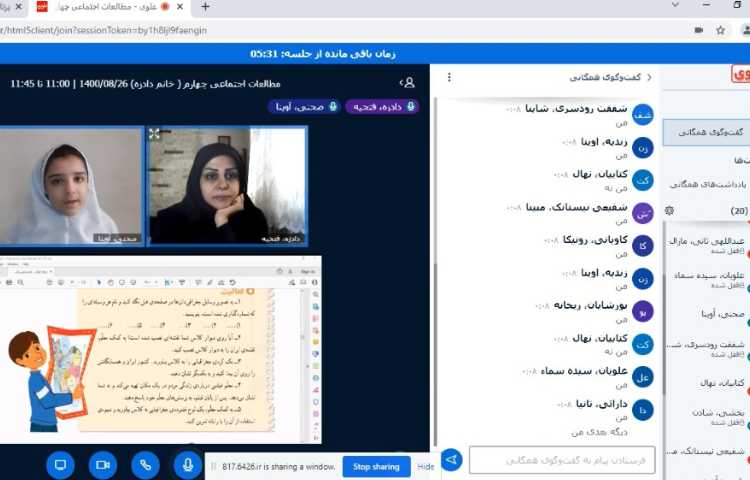Mute the microphone button
This screenshot has width=750, height=480.
coord(187,465)
